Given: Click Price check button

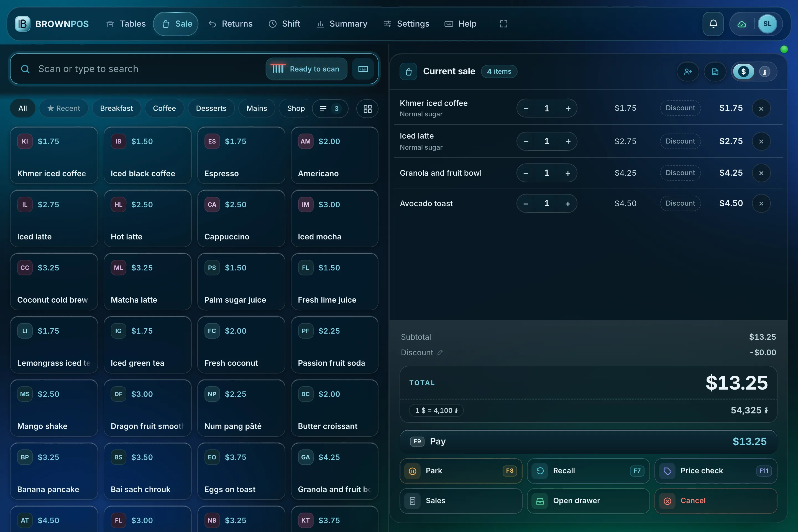Looking at the screenshot, I should tap(716, 471).
